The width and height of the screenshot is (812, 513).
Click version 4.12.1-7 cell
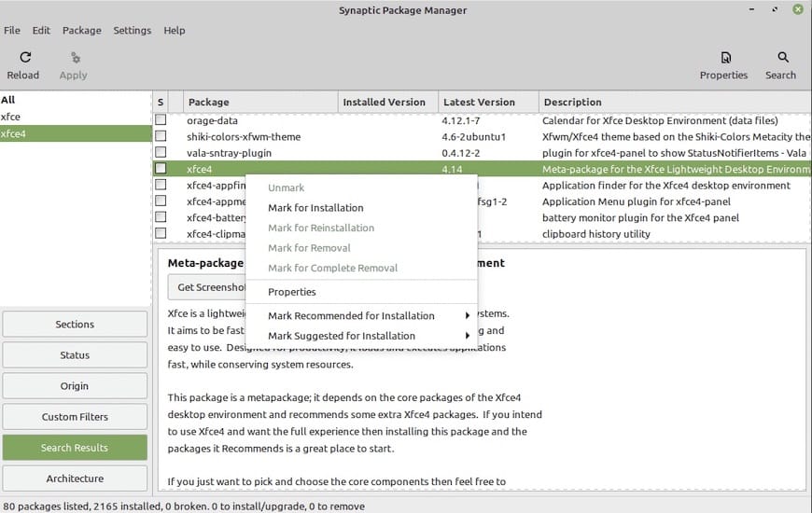pyautogui.click(x=460, y=120)
